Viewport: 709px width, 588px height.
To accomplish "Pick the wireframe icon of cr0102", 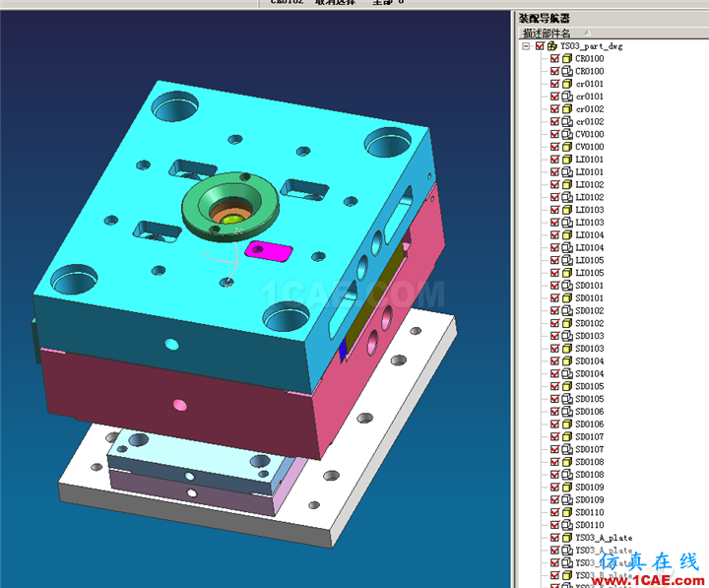I will pos(567,122).
